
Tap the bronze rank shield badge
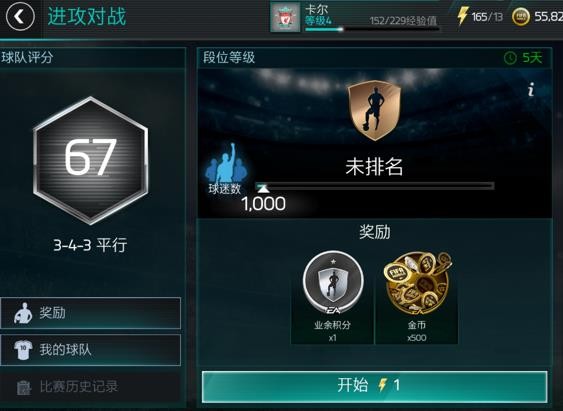click(374, 111)
